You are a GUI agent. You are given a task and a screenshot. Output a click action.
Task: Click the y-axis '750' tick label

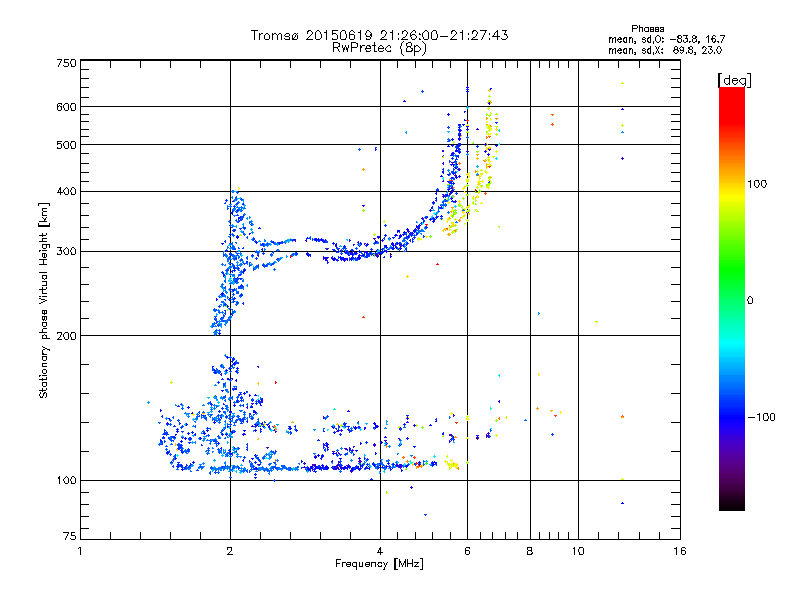tap(66, 63)
